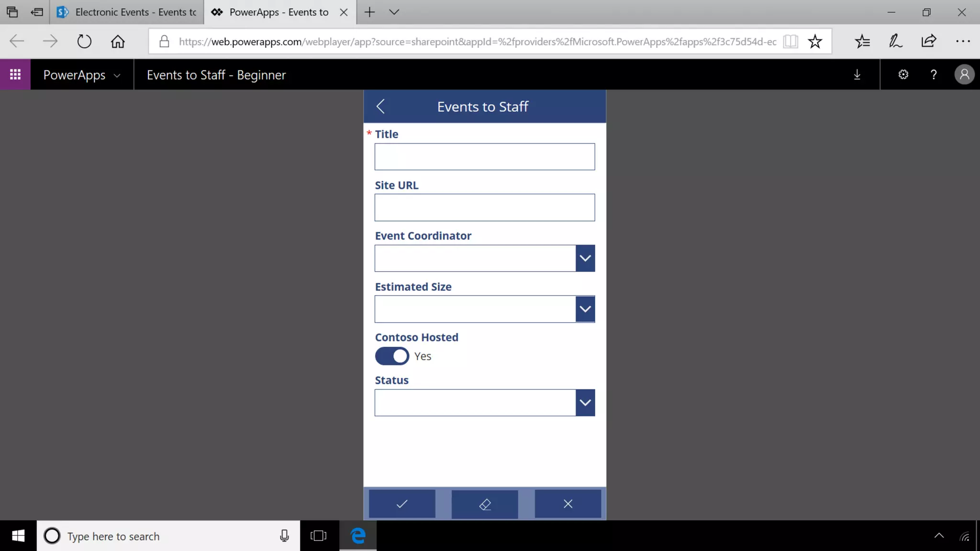Open the PowerApps header menu chevron
The image size is (980, 551).
[x=117, y=76]
